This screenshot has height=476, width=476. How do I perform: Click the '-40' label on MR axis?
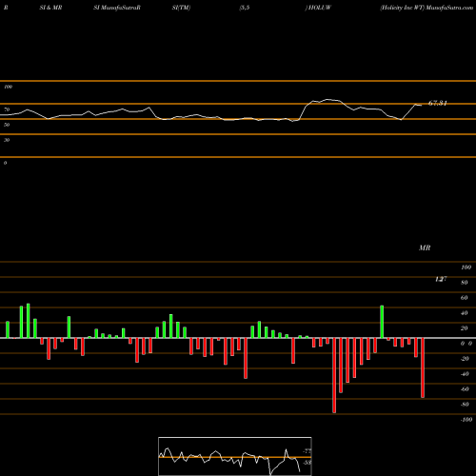click(465, 374)
